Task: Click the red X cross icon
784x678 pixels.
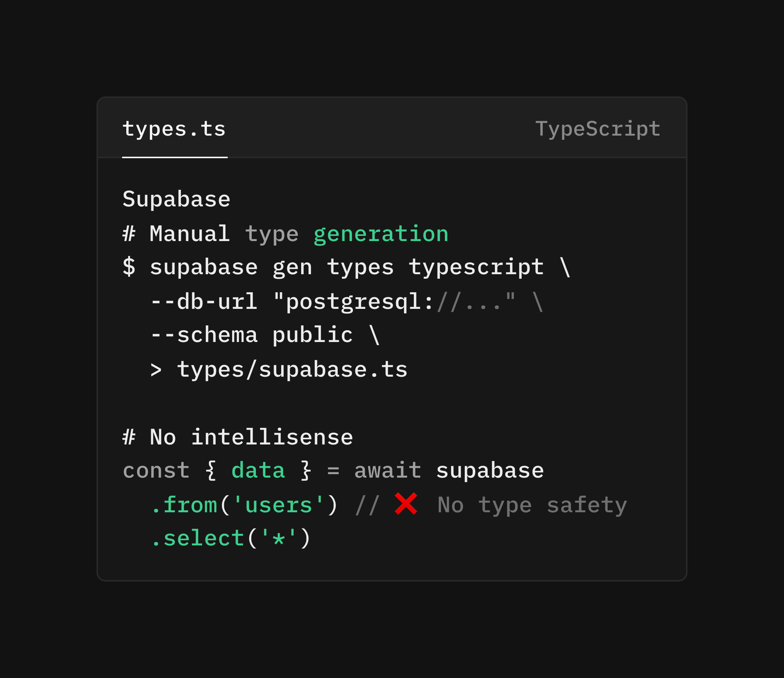Action: click(x=406, y=504)
